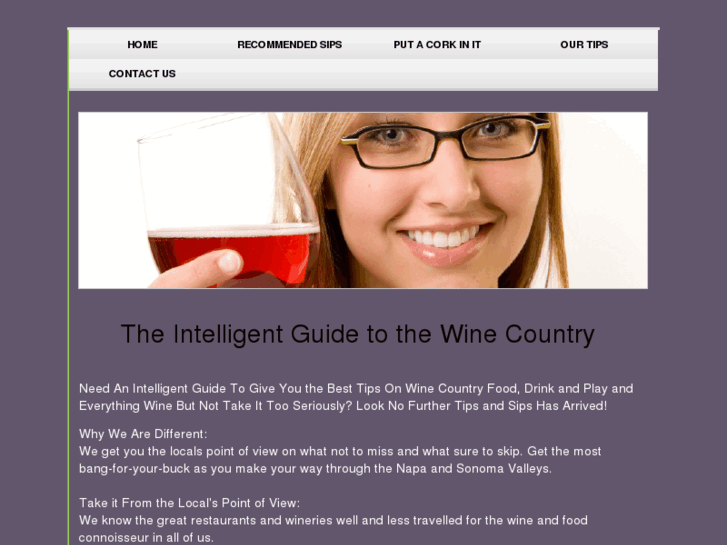Go to Recommended Sips page
727x545 pixels.
[x=289, y=45]
